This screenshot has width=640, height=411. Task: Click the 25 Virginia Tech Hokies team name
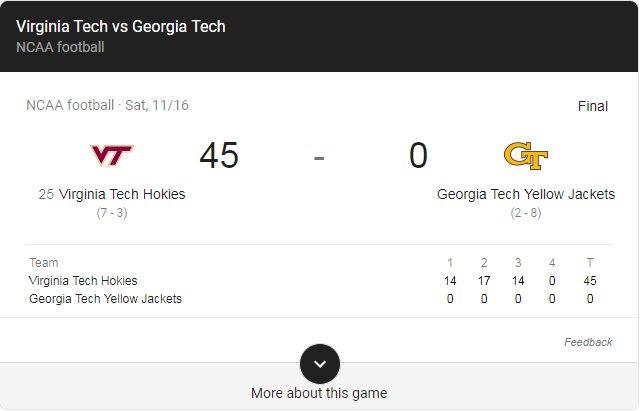click(112, 194)
